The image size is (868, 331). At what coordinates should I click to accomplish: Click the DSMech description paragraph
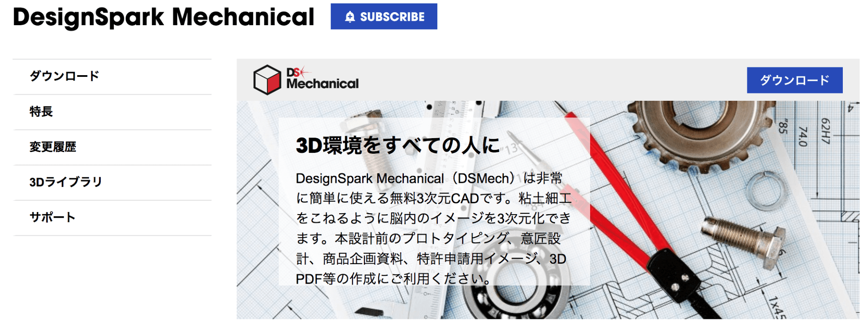click(x=433, y=228)
